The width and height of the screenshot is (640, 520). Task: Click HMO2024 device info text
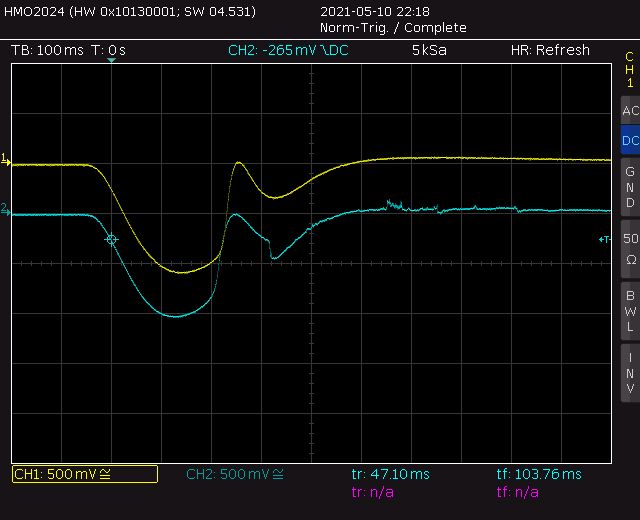pos(130,11)
